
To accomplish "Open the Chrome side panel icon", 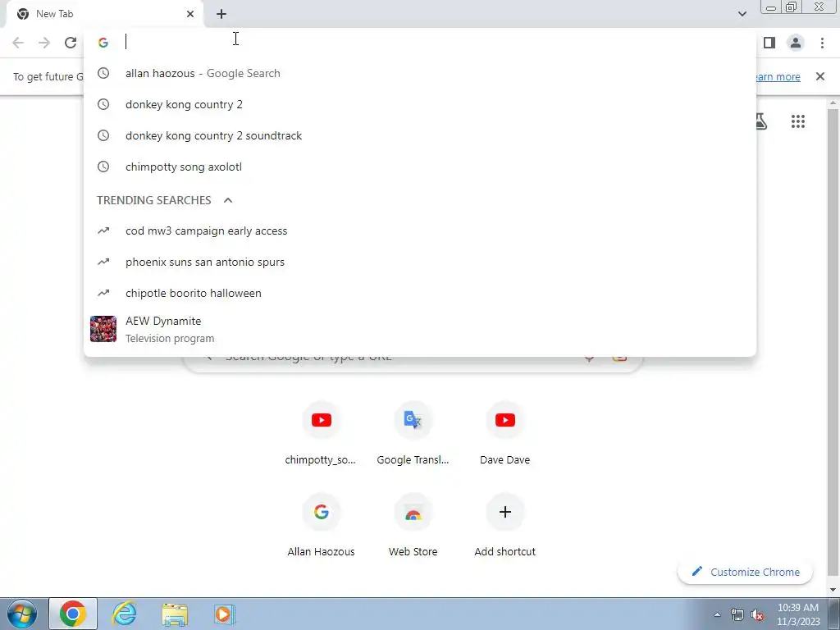I will (x=769, y=43).
